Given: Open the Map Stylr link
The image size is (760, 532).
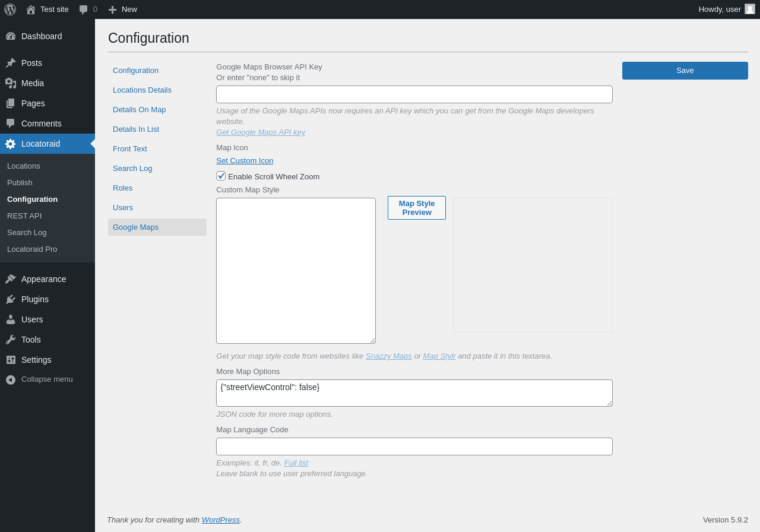Looking at the screenshot, I should (x=439, y=356).
